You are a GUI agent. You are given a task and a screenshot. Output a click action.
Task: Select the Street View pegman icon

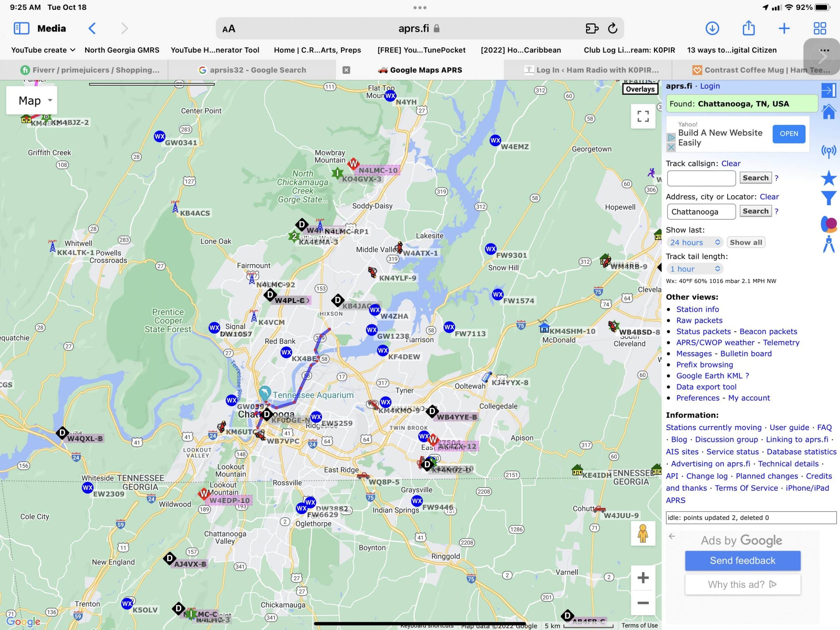[642, 533]
